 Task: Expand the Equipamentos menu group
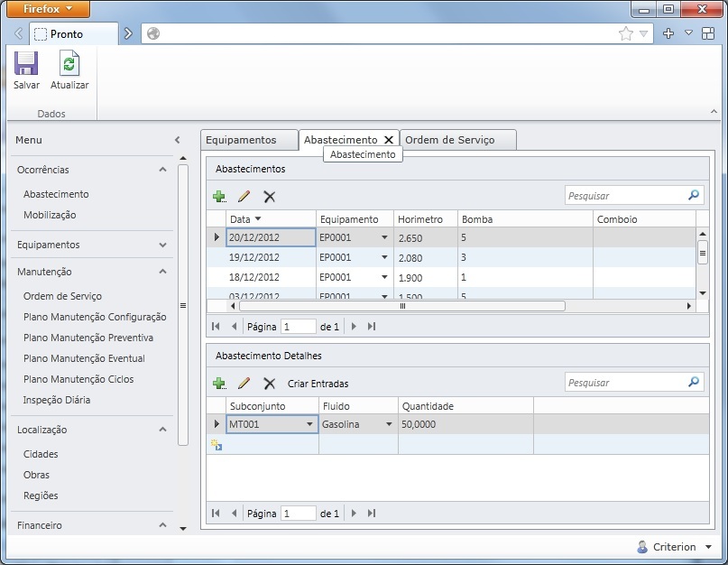pos(162,245)
